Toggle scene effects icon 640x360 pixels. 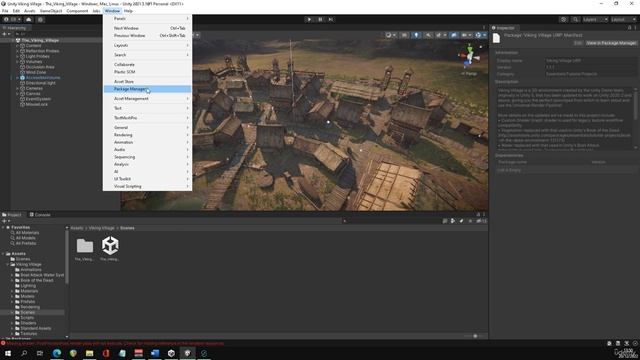[x=440, y=35]
